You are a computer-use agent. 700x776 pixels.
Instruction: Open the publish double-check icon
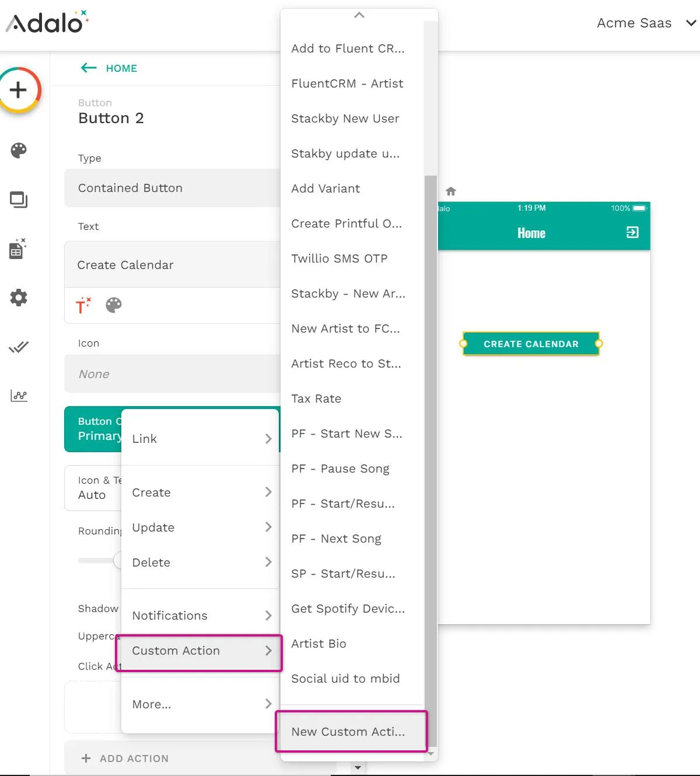[19, 347]
